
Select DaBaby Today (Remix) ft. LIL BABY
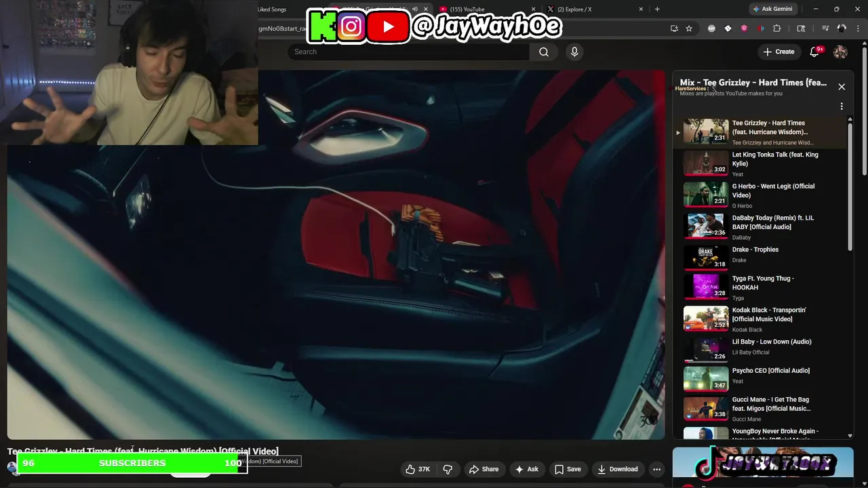point(759,226)
